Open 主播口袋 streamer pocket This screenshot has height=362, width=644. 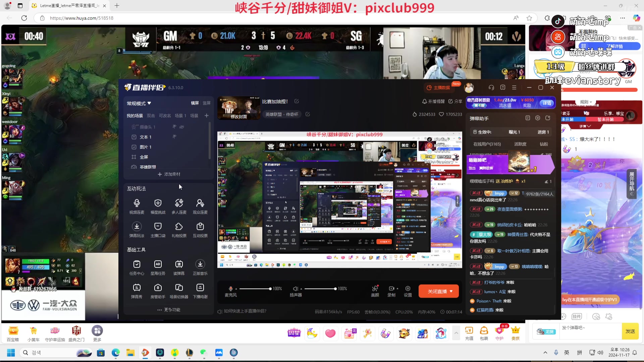coord(158,230)
